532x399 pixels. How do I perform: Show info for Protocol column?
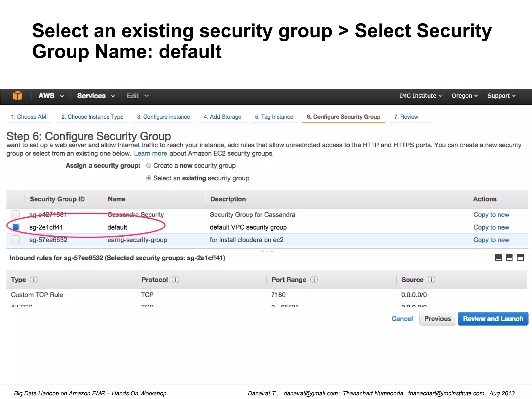click(x=176, y=280)
